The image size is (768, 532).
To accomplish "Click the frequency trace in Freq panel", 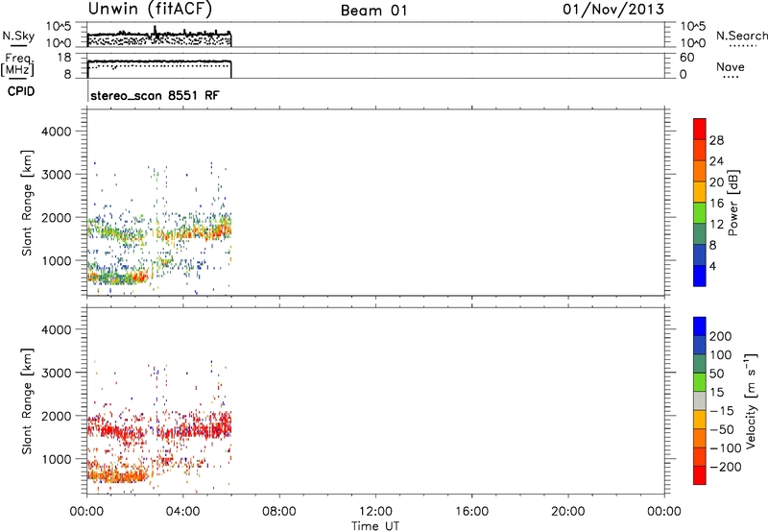I will tap(159, 61).
